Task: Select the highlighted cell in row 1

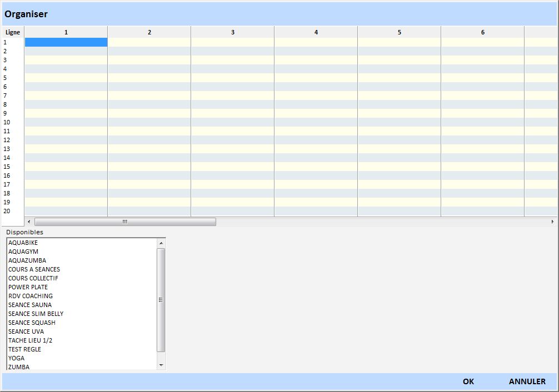Action: [66, 42]
